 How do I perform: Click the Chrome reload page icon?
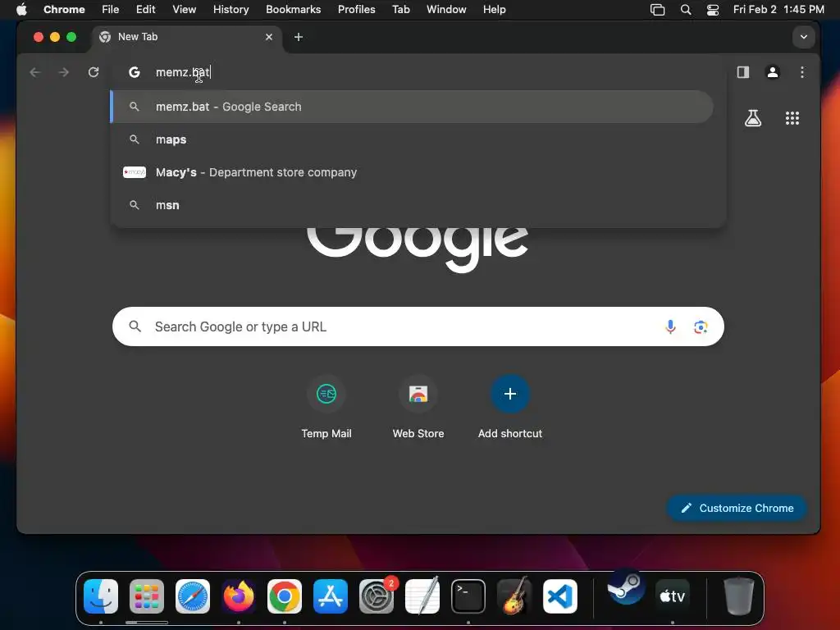(94, 72)
